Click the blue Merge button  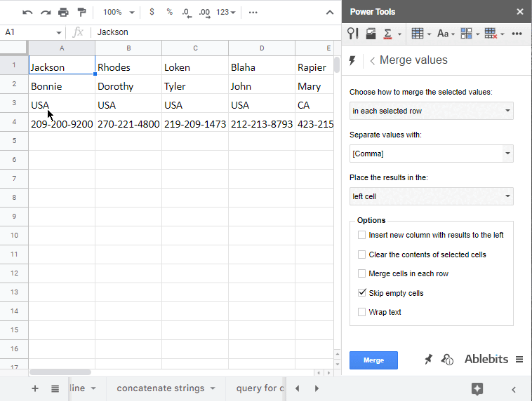373,360
